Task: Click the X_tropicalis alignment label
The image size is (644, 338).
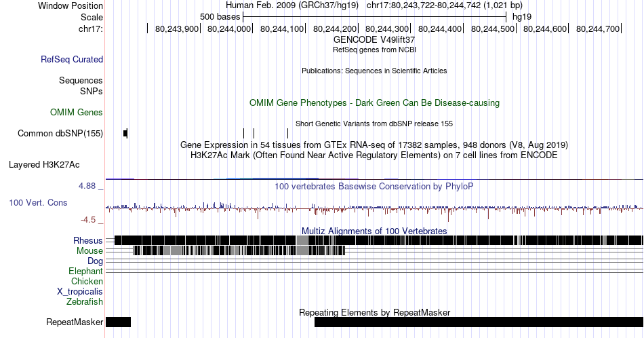Action: pyautogui.click(x=80, y=292)
